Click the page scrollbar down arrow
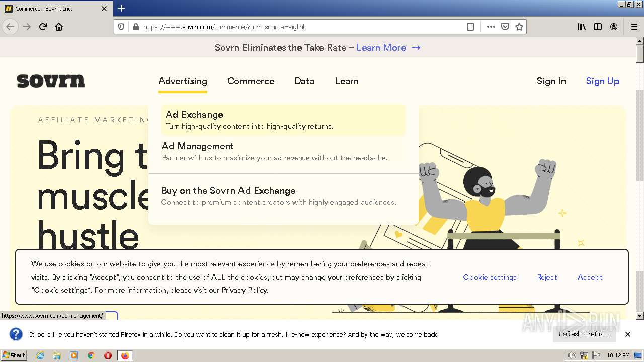Viewport: 644px width, 362px height. pyautogui.click(x=640, y=316)
